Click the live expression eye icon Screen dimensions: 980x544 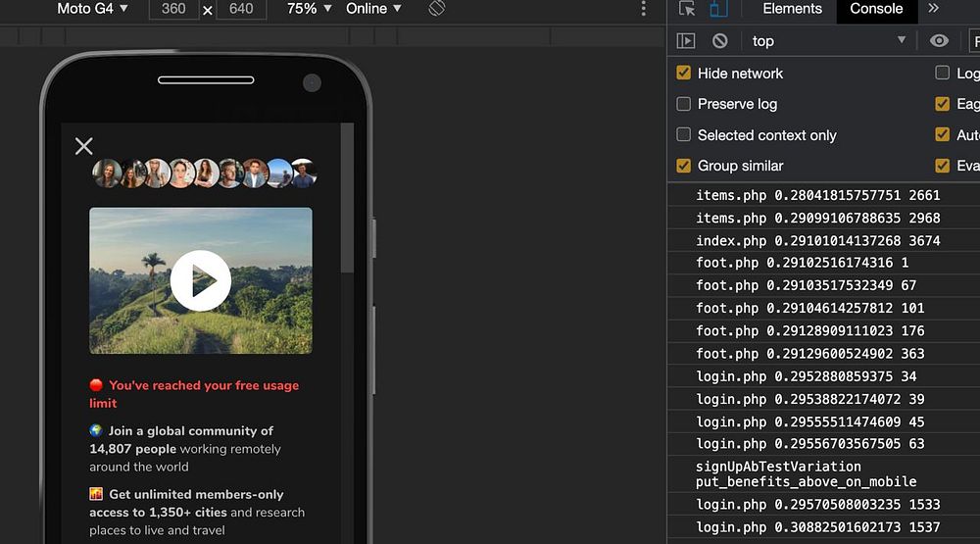tap(939, 40)
